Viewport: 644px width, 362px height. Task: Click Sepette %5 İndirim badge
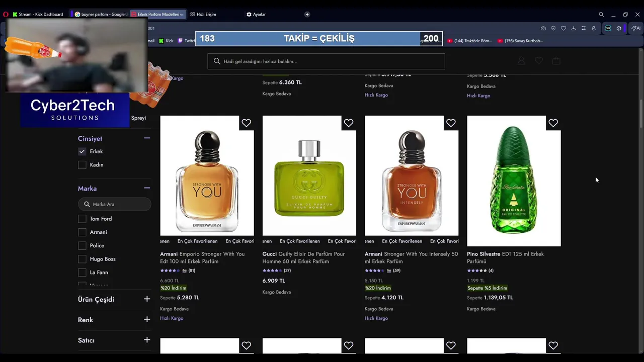pyautogui.click(x=487, y=288)
